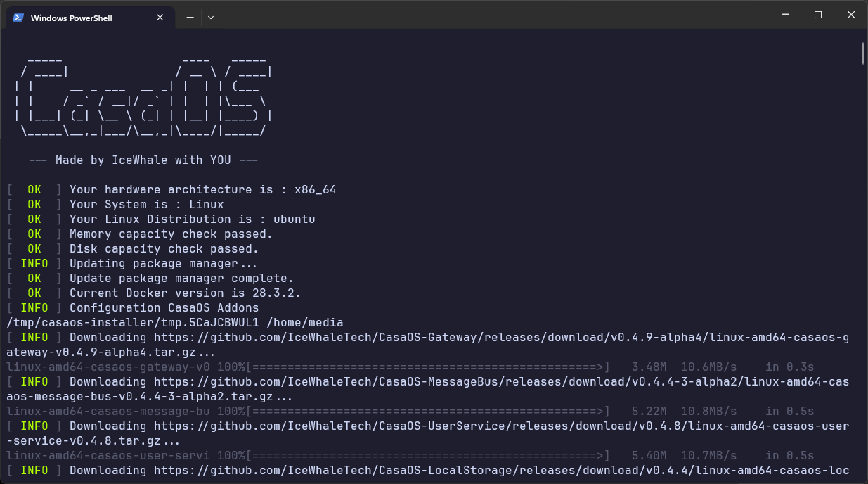Screen dimensions: 868x484
Task: Click "Update package manager complete." line
Action: (x=182, y=279)
